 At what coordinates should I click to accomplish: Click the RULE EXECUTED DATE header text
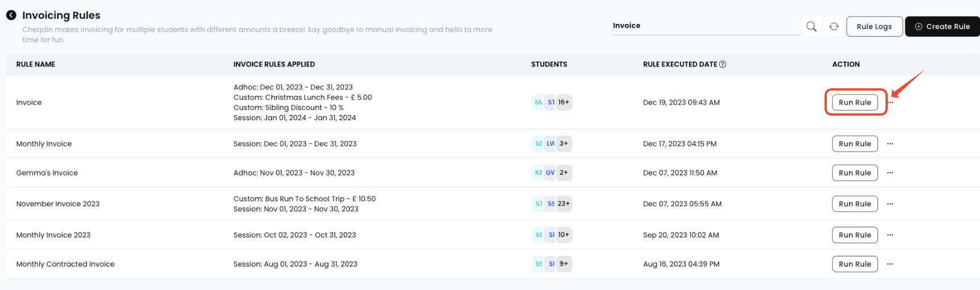(680, 64)
